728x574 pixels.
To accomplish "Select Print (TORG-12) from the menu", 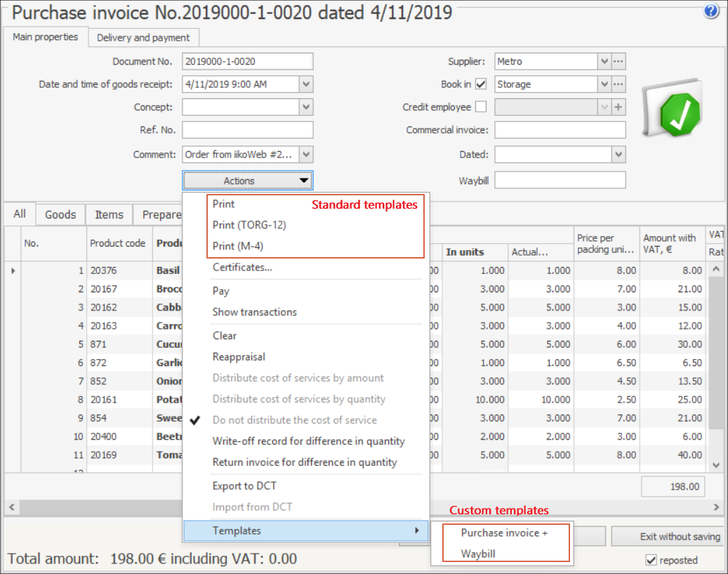I will 249,226.
